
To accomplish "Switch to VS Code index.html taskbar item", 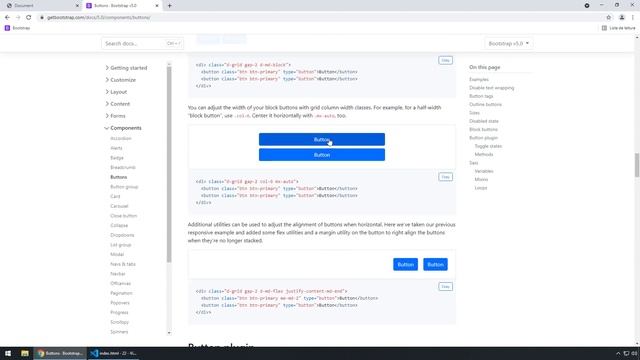I will 114,353.
